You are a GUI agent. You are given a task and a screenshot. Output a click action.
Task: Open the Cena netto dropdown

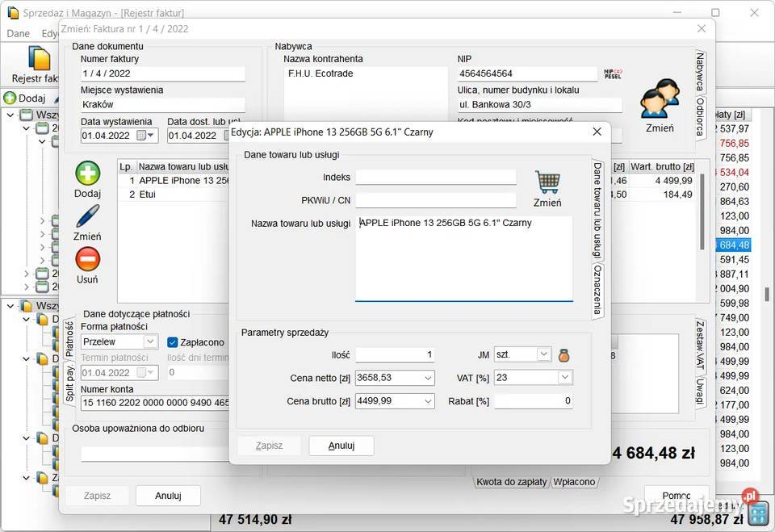coord(428,378)
